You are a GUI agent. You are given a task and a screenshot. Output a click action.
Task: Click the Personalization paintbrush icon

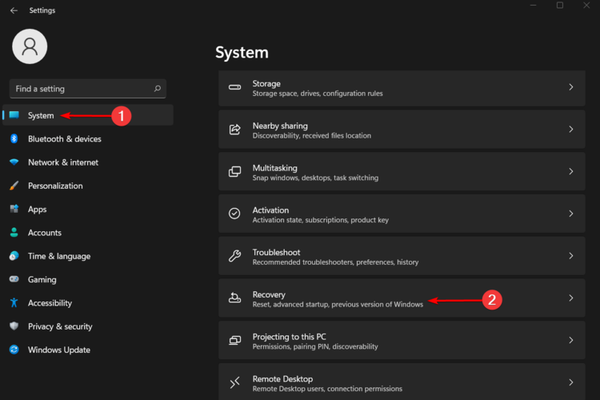14,186
